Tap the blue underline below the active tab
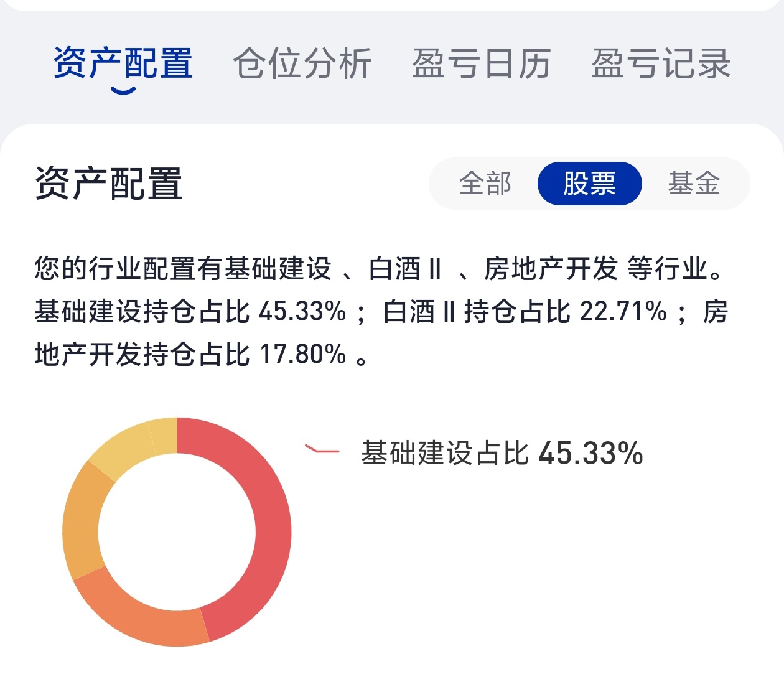784x692 pixels. click(123, 91)
